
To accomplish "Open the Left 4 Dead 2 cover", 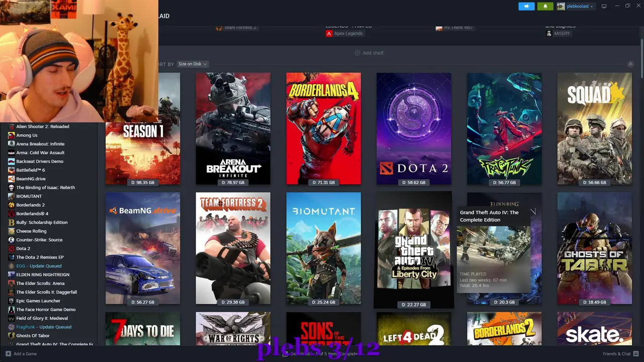I will (414, 329).
